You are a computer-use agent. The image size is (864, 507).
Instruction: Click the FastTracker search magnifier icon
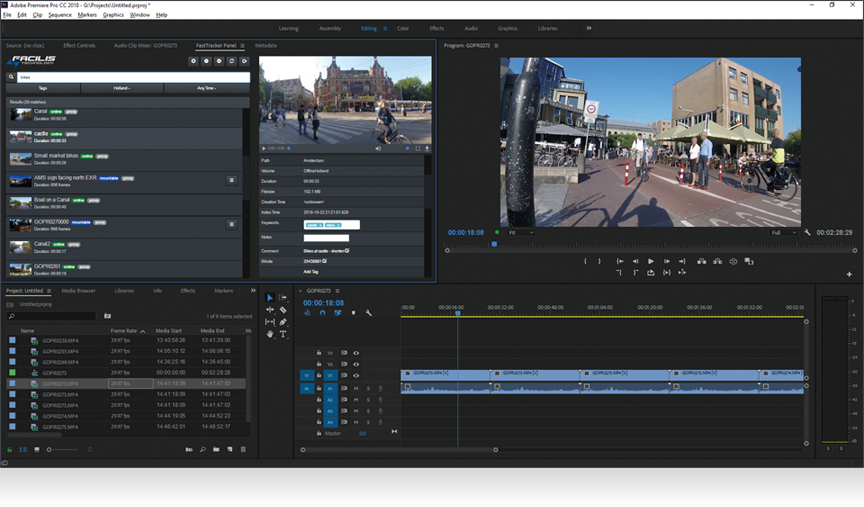coord(11,77)
